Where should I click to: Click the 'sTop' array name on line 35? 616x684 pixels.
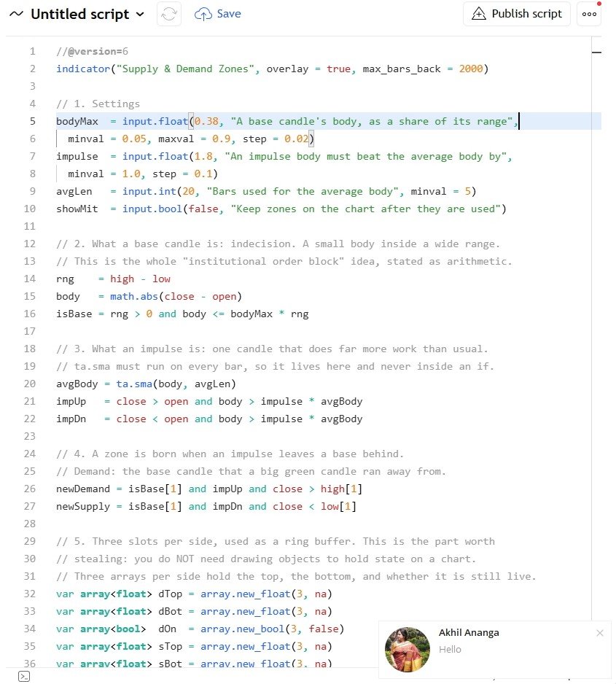click(x=170, y=646)
